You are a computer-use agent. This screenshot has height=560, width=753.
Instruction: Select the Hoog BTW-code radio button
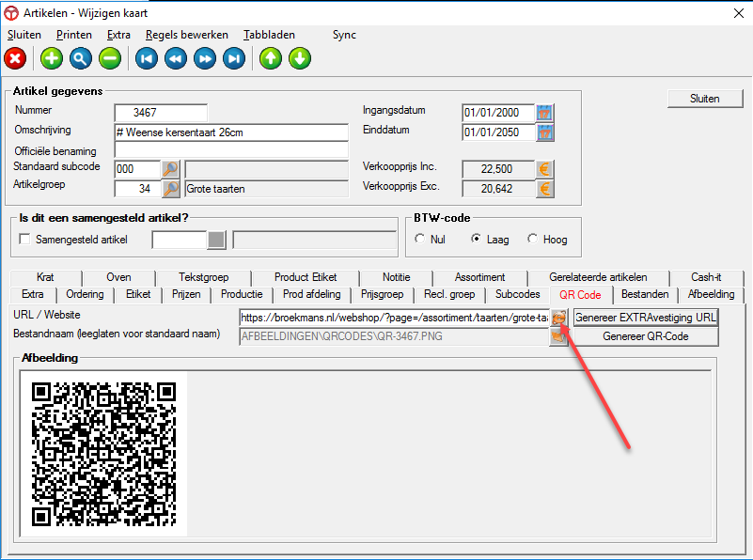tap(533, 239)
